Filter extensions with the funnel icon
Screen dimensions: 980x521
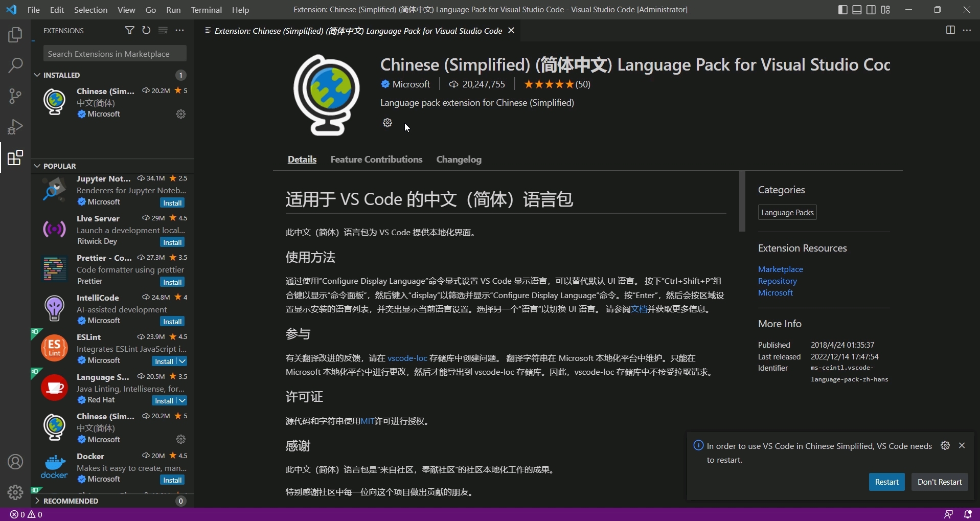(x=130, y=31)
